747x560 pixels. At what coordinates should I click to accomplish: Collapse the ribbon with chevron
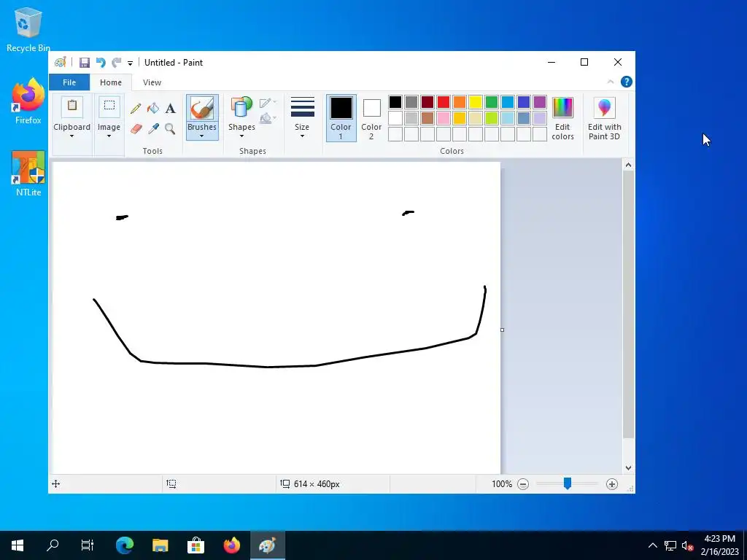pos(611,82)
